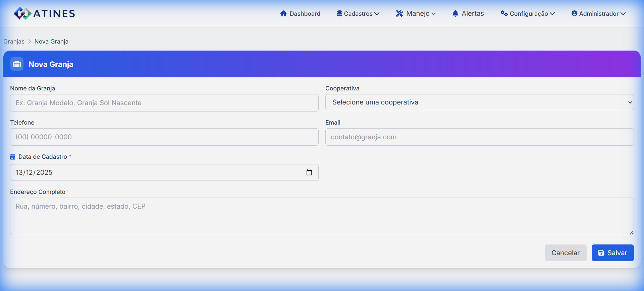Click the database icon beside Cadastros

coord(339,13)
